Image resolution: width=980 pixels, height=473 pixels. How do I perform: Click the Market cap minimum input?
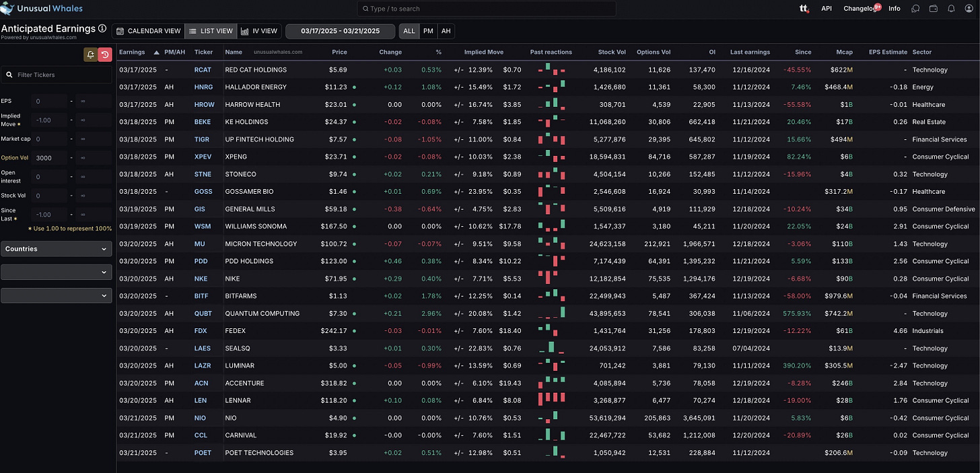[49, 139]
